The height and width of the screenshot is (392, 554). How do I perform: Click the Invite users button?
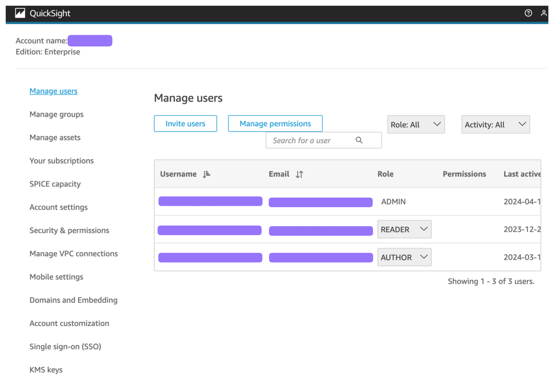point(185,124)
